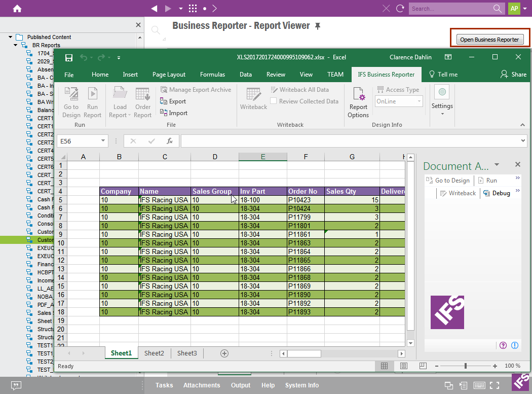Switch to Page Layout view in status bar
Viewport: 532px width, 394px height.
(x=404, y=366)
